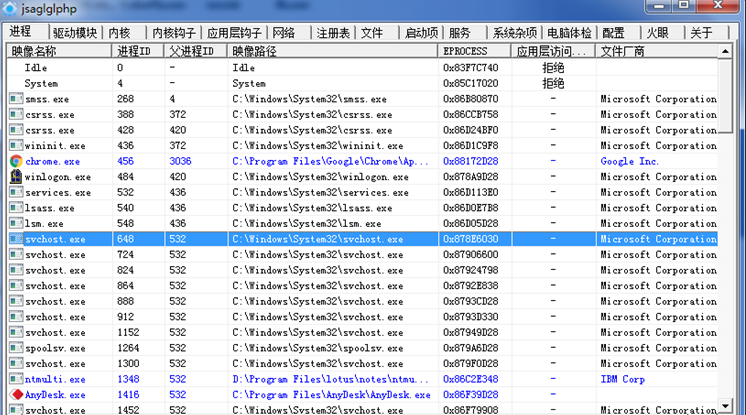Click the red AnyDesk.exe icon
The image size is (746, 415).
coord(17,395)
